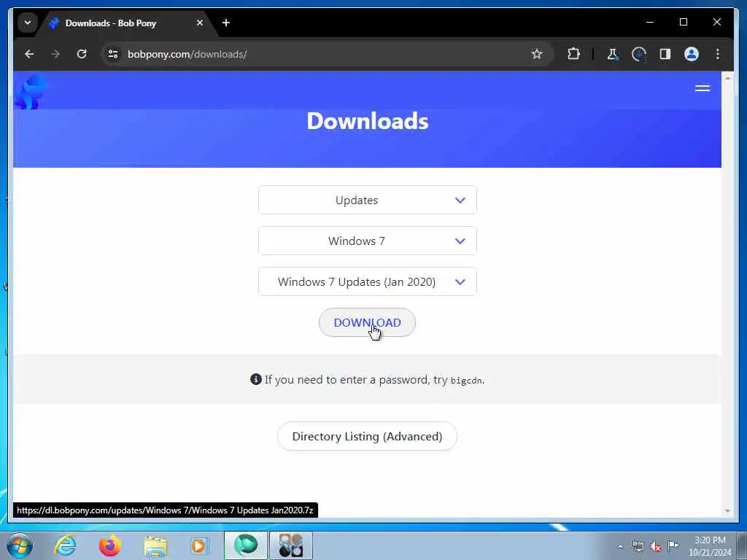The width and height of the screenshot is (747, 560).
Task: Click the taskbar clock showing 3:20 PM
Action: (x=710, y=545)
